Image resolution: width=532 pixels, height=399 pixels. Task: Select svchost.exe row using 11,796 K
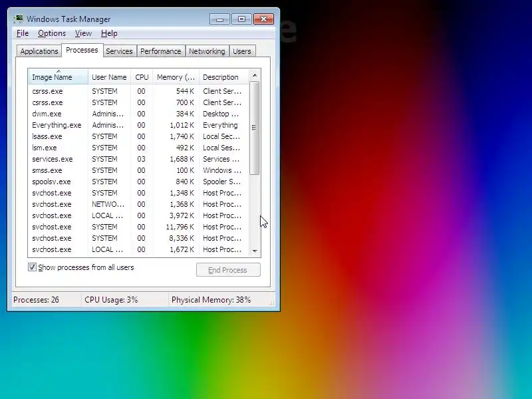138,227
